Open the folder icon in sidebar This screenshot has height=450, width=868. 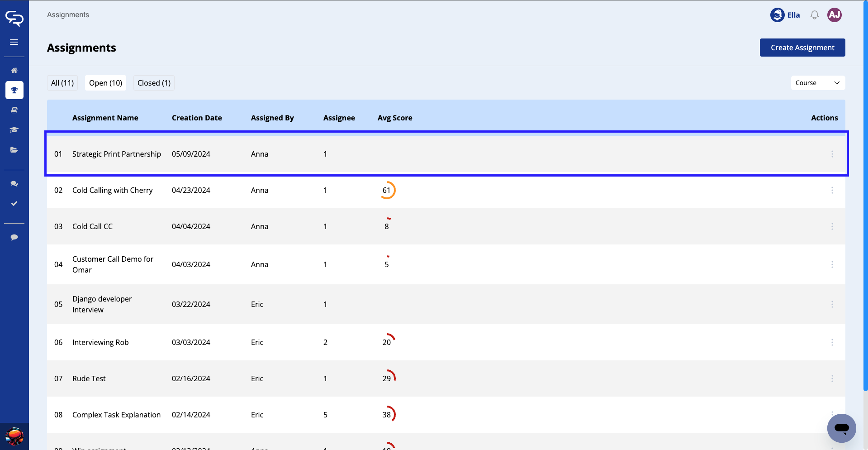coord(14,150)
